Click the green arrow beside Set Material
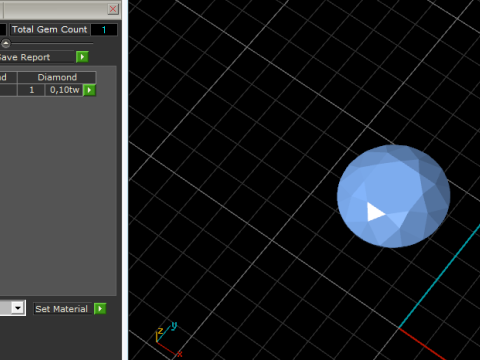480x360 pixels. (100, 309)
